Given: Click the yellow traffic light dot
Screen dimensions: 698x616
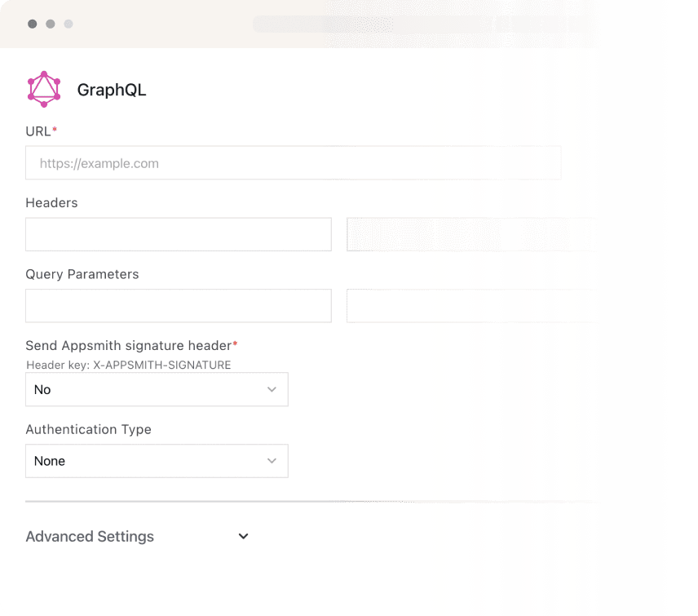Looking at the screenshot, I should pos(50,24).
